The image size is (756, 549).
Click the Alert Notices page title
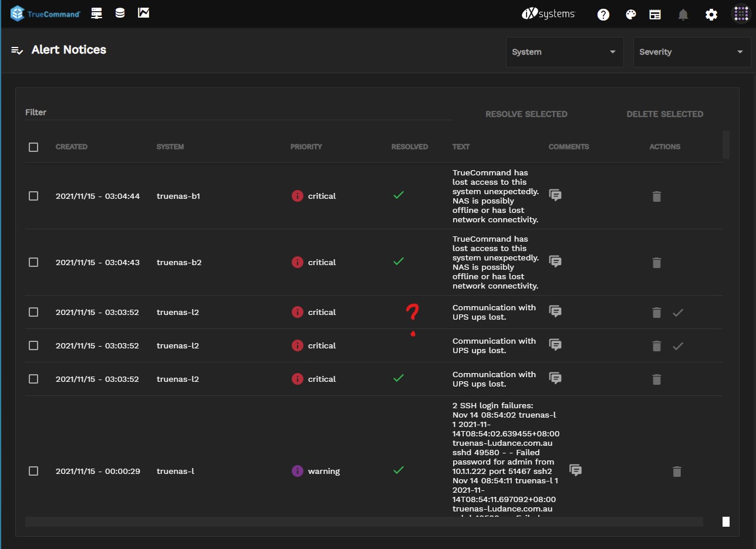click(69, 50)
